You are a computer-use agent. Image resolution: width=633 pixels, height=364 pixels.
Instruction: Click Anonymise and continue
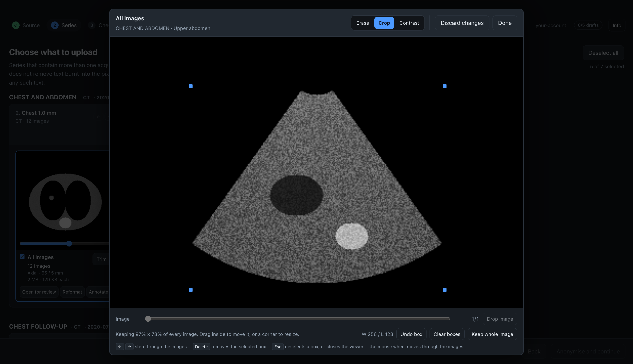tap(588, 351)
